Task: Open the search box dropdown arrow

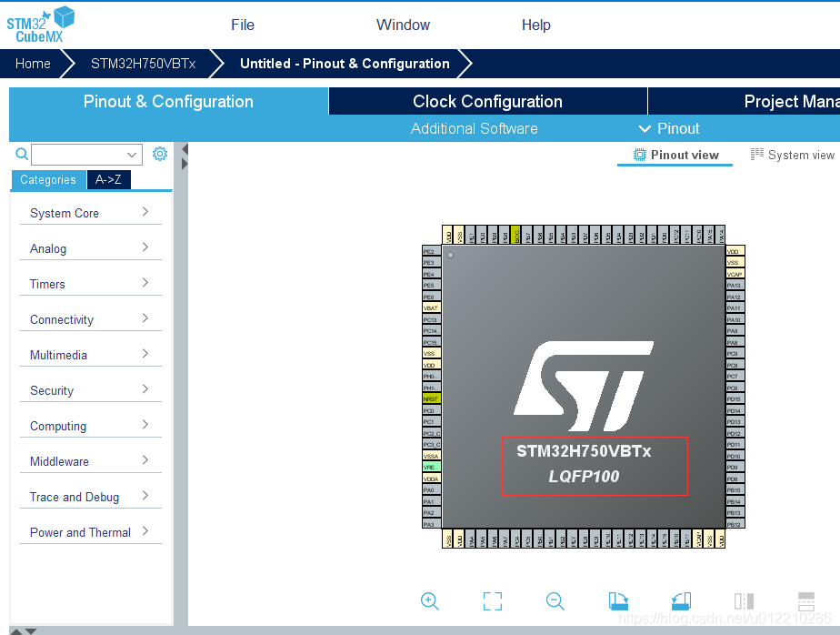Action: (x=132, y=155)
